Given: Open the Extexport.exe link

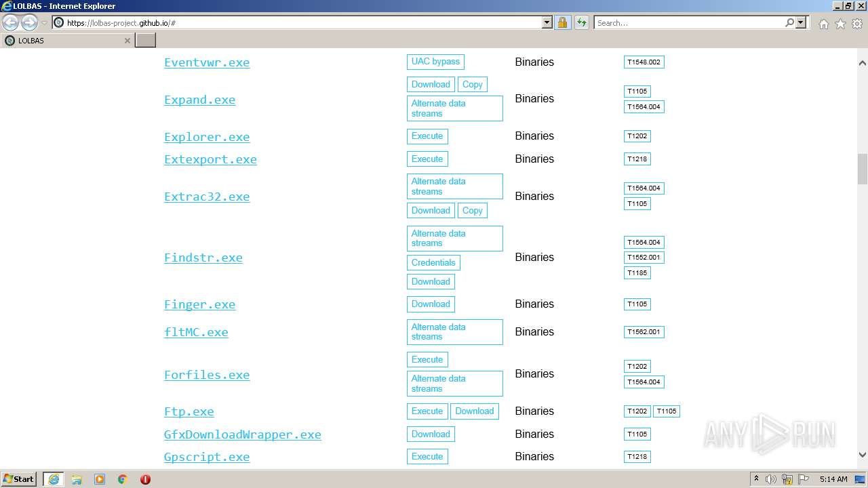Looking at the screenshot, I should (210, 159).
